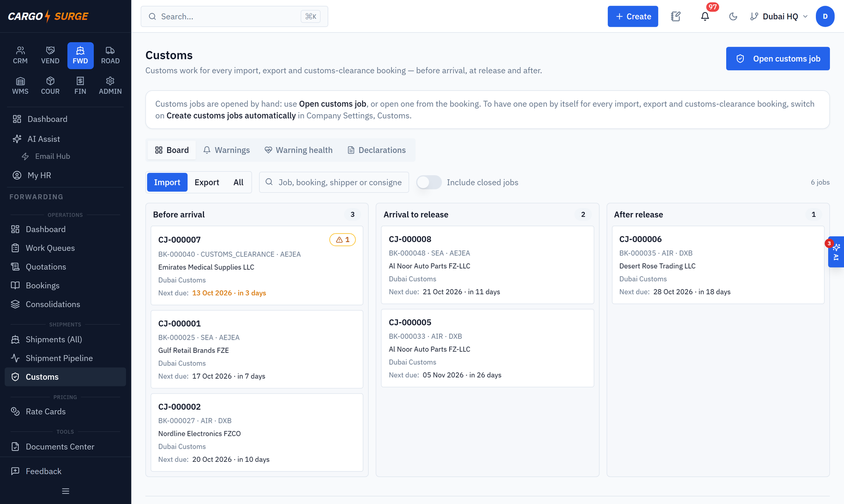The height and width of the screenshot is (504, 844).
Task: Go to Work Queues
Action: tap(65, 248)
